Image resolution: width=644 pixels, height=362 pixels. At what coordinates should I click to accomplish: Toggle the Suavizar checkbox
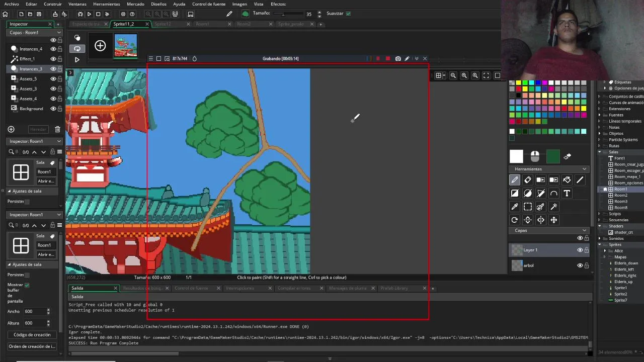(348, 14)
